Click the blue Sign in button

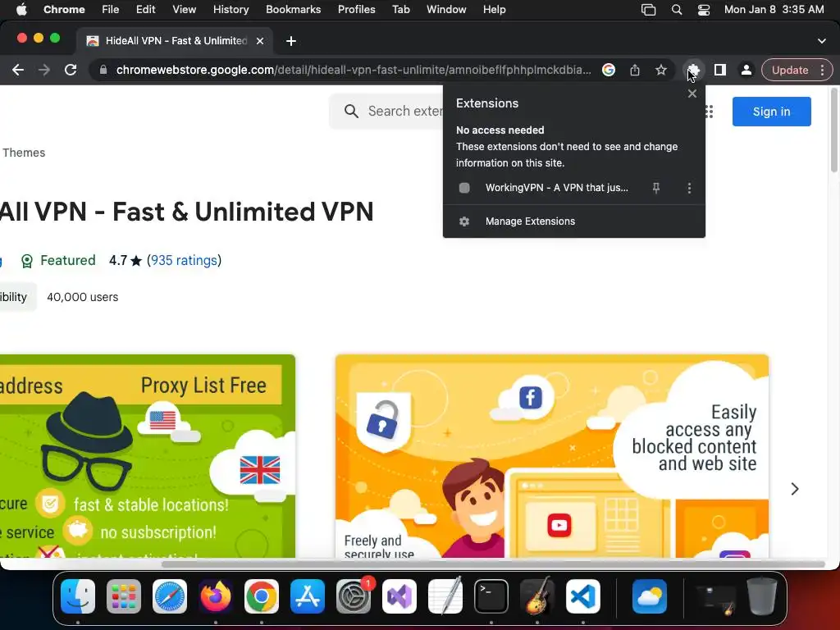point(771,112)
